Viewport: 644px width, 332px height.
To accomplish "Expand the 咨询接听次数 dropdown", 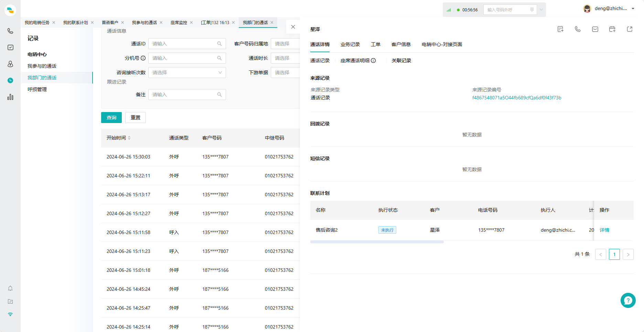I will pos(187,73).
